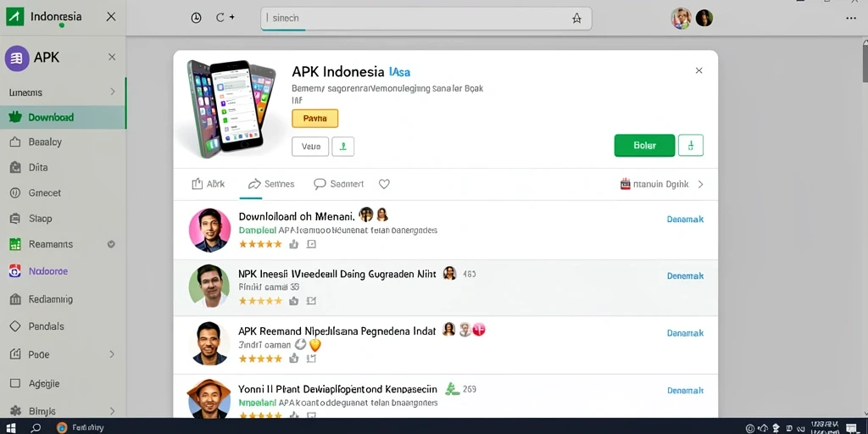868x434 pixels.
Task: Click the Firefox taskbar icon
Action: tap(61, 427)
